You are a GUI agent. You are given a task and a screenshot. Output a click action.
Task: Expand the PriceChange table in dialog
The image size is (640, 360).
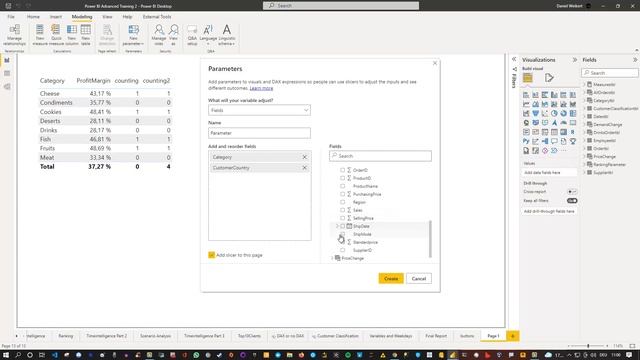[x=332, y=258]
